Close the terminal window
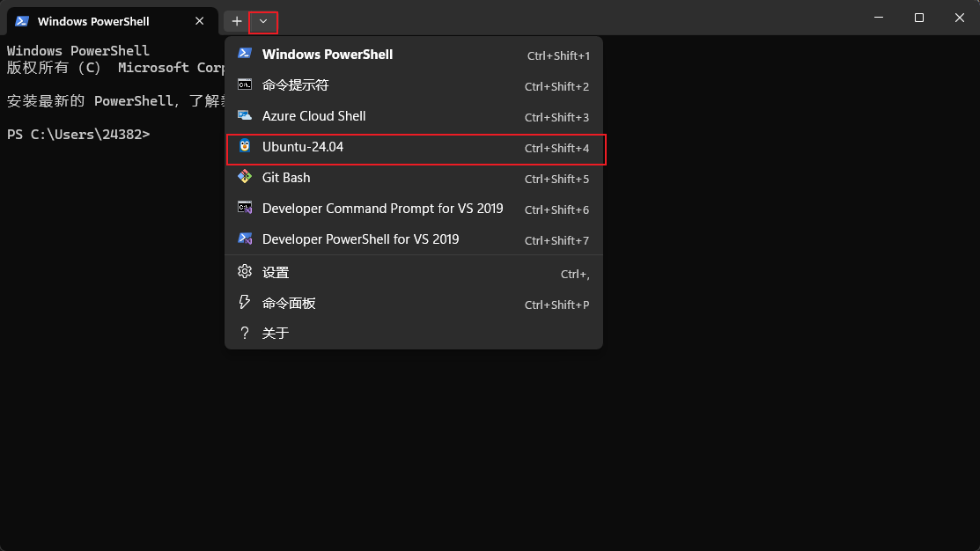This screenshot has height=551, width=980. (x=960, y=18)
